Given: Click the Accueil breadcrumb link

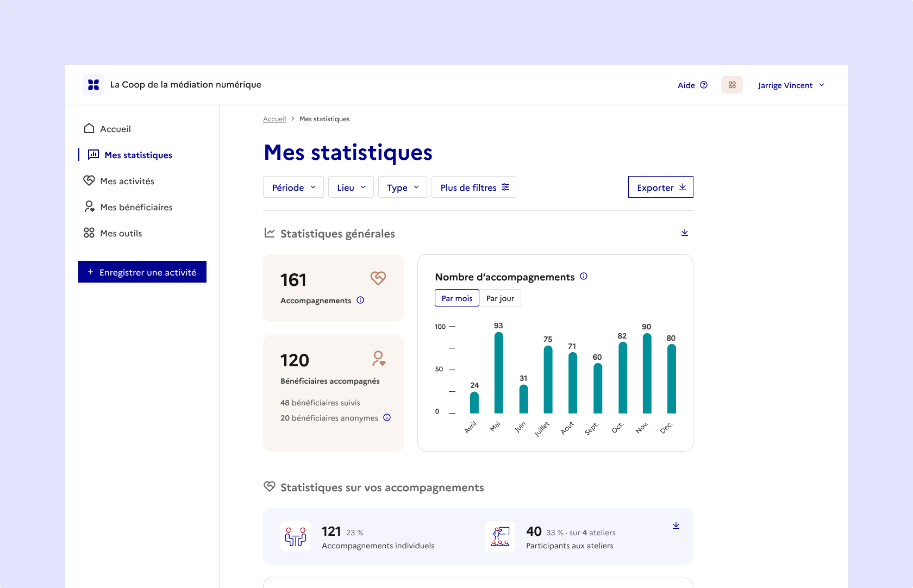Looking at the screenshot, I should pyautogui.click(x=274, y=119).
